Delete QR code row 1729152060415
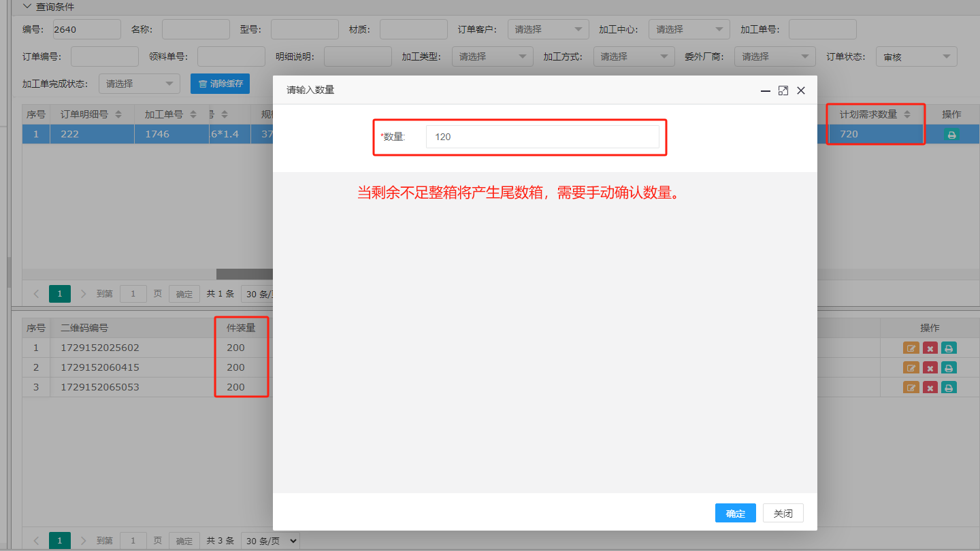This screenshot has width=980, height=551. 930,368
